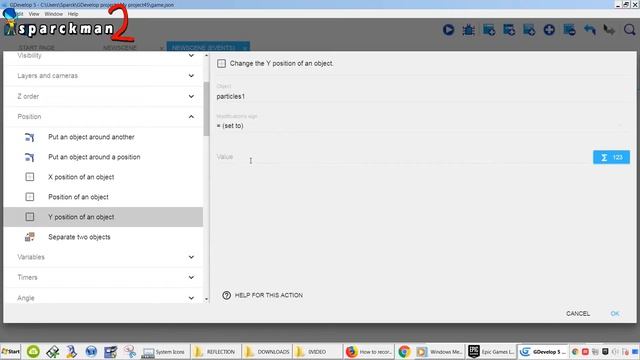This screenshot has height=360, width=640.
Task: Click the icon beside Put an object around another
Action: pyautogui.click(x=29, y=137)
